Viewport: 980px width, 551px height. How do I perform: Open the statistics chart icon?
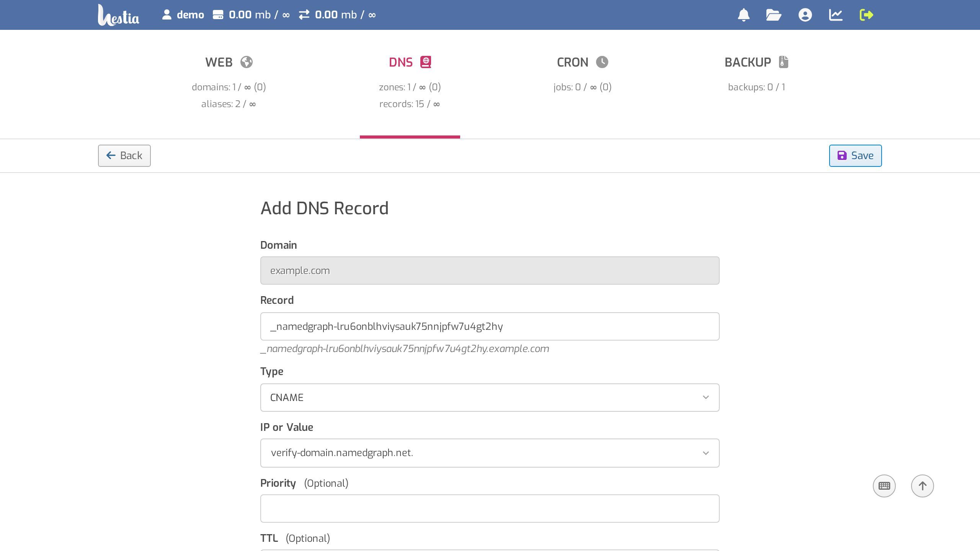836,15
